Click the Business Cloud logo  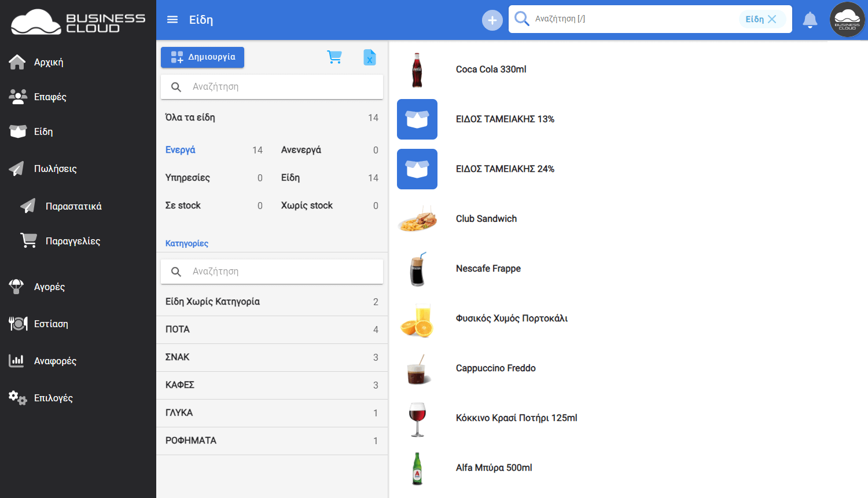pos(78,22)
